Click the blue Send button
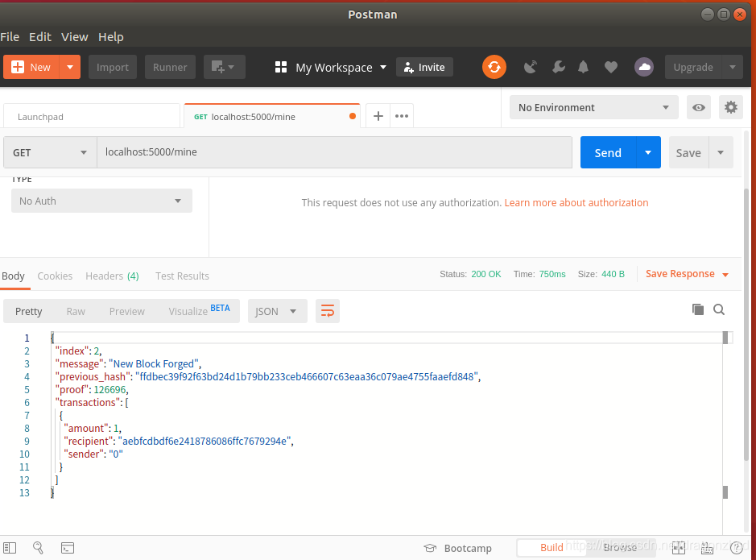The image size is (756, 560). 608,153
